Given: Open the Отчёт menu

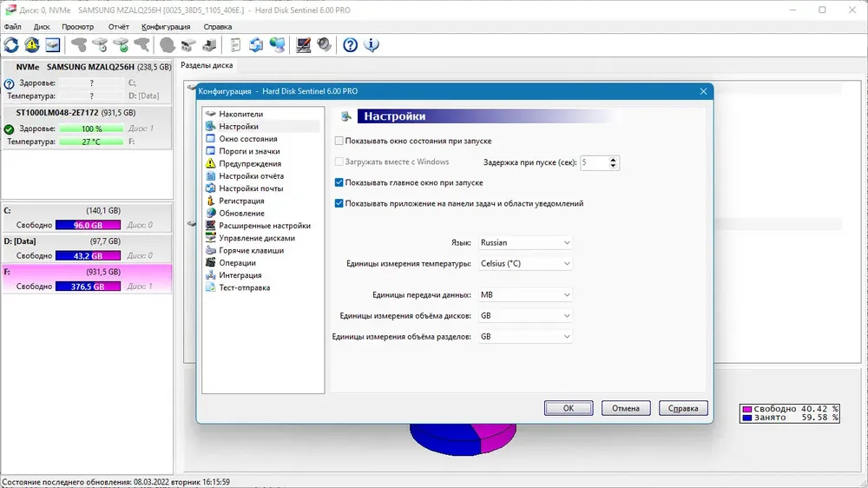Looking at the screenshot, I should (118, 27).
